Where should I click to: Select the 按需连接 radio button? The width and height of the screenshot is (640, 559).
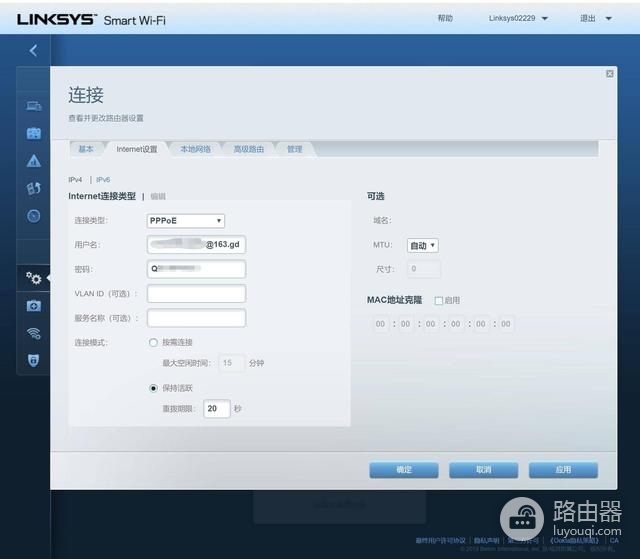coord(153,342)
